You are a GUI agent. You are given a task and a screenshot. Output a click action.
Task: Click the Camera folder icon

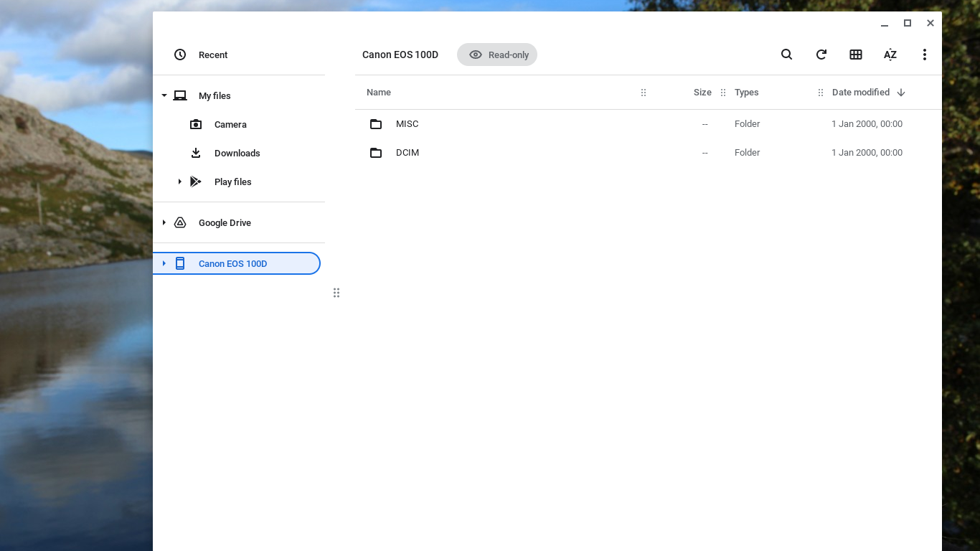196,124
